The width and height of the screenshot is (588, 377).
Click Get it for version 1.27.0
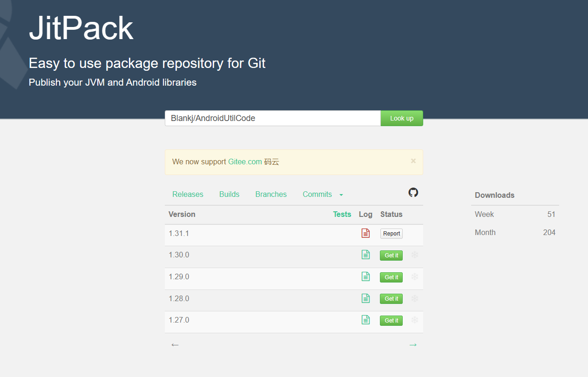(x=391, y=321)
